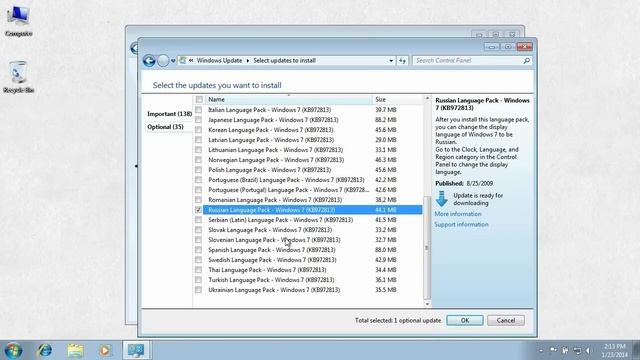
Task: Open the Recycle Bin desktop icon
Action: (19, 77)
